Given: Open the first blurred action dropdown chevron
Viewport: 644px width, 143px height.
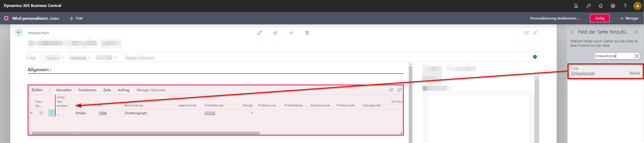Looking at the screenshot, I should (x=63, y=57).
